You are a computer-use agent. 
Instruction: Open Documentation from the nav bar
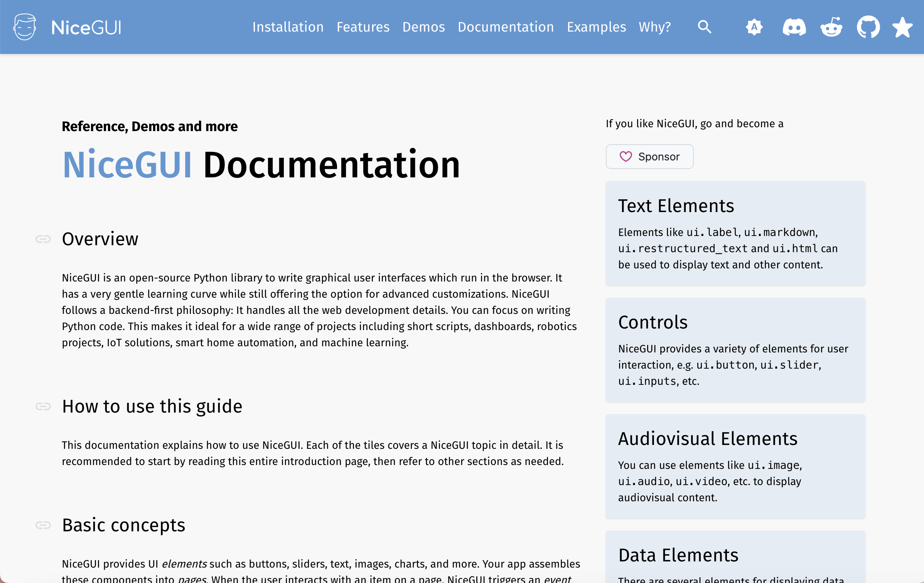506,27
